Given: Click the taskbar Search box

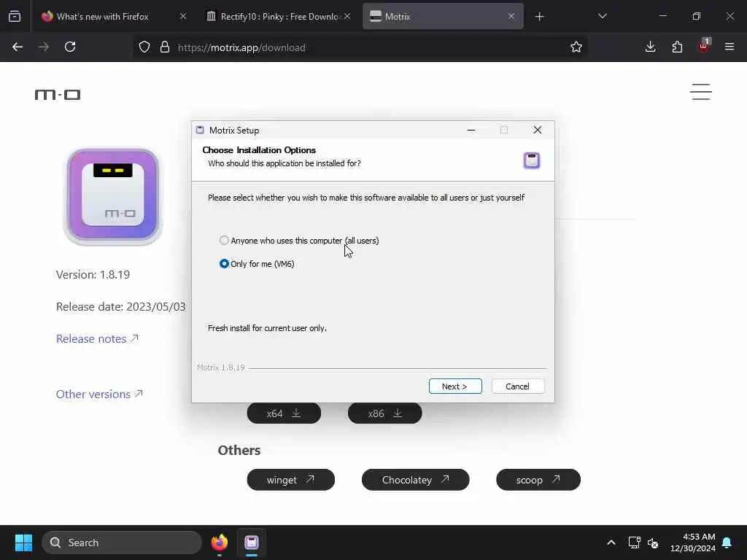Looking at the screenshot, I should pyautogui.click(x=122, y=542).
